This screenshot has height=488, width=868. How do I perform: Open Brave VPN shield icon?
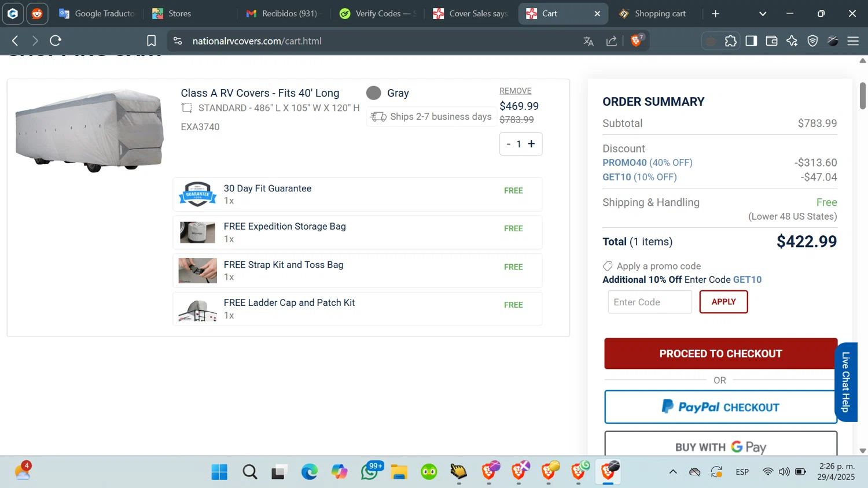[812, 41]
